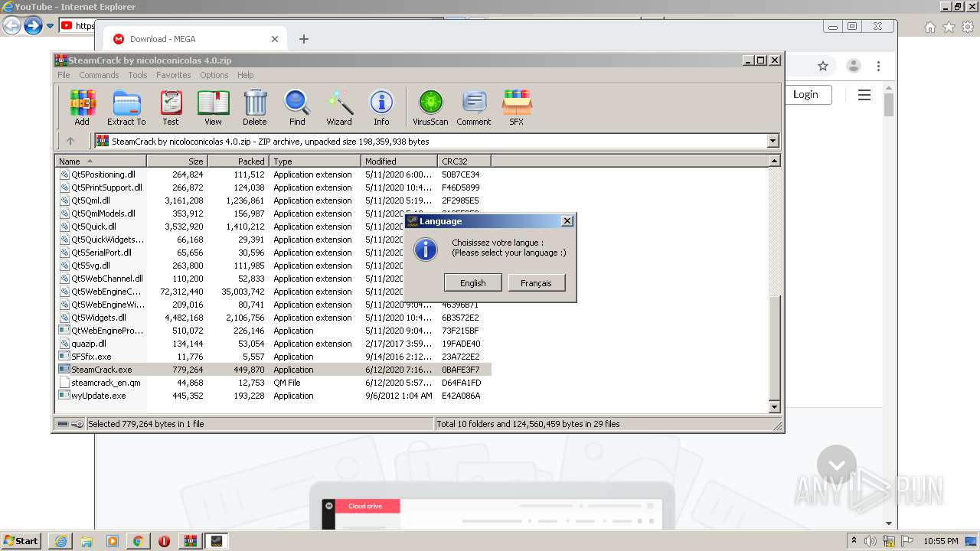Sort files by the Packed column header
980x551 pixels.
pyautogui.click(x=238, y=161)
